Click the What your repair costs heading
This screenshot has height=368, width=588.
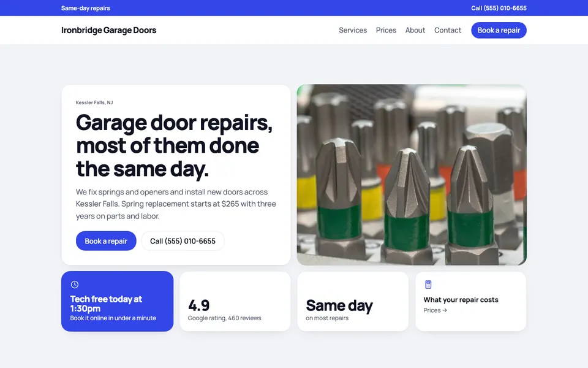(x=461, y=300)
